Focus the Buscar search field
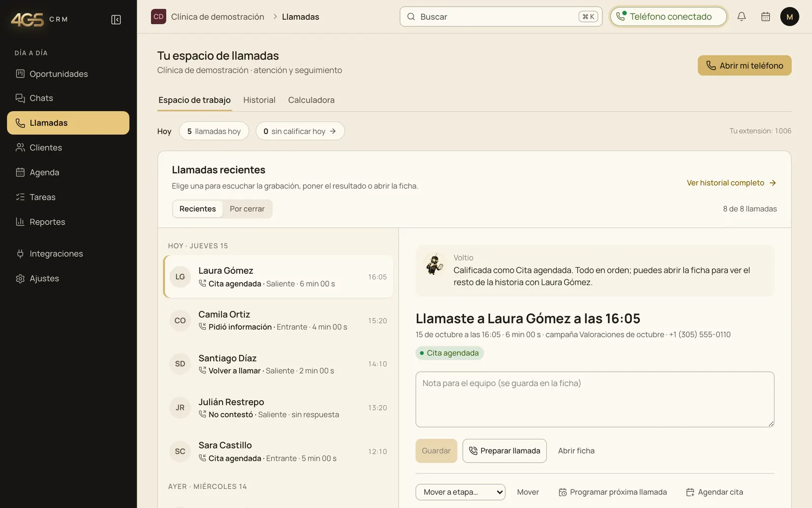This screenshot has width=812, height=508. pyautogui.click(x=501, y=17)
